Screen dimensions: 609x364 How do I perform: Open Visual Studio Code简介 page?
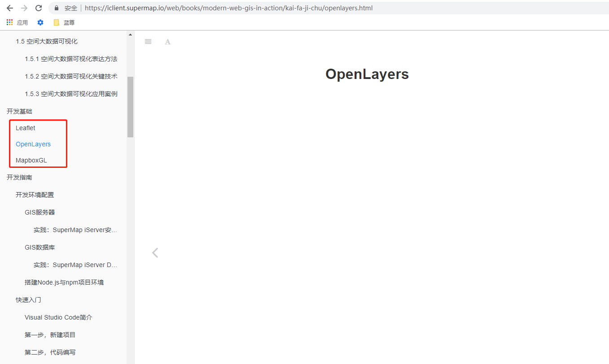[58, 317]
